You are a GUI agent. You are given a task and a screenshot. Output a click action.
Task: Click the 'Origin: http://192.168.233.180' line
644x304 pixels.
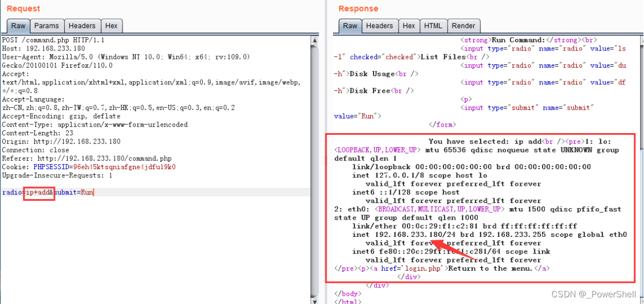coord(61,141)
